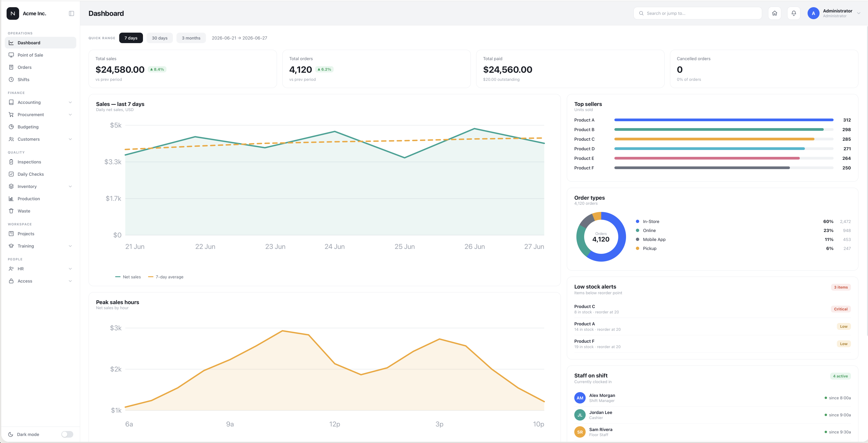Click the Procurement cart icon
The width and height of the screenshot is (868, 443).
[x=11, y=115]
